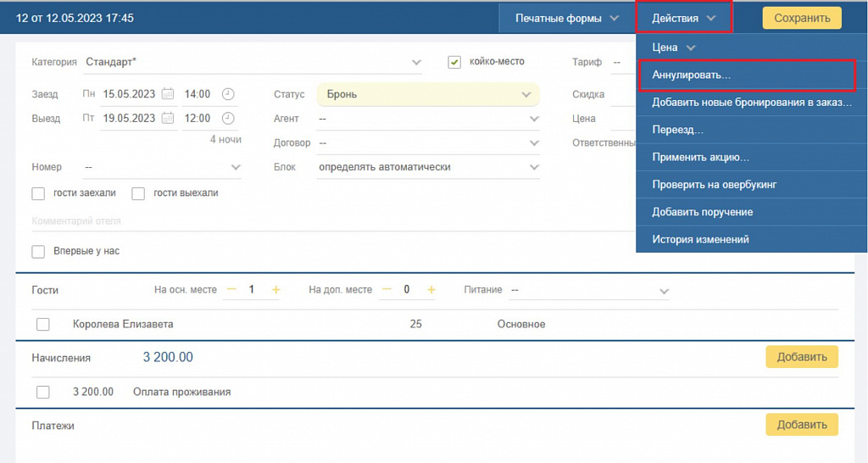Viewport: 868px width, 463px height.
Task: Add a new payment in Платежи
Action: pyautogui.click(x=802, y=425)
